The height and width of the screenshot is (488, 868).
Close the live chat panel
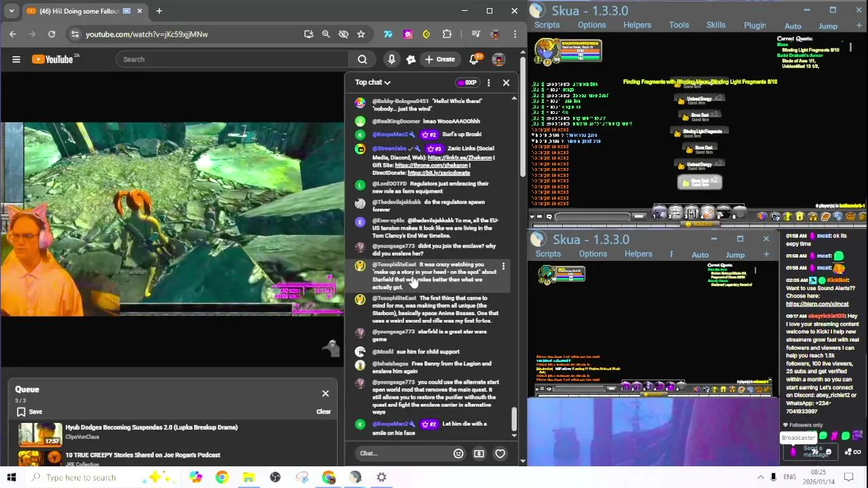[506, 83]
